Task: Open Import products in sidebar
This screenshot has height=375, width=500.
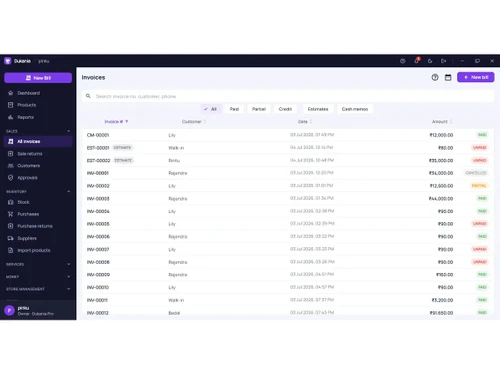Action: 38,250
